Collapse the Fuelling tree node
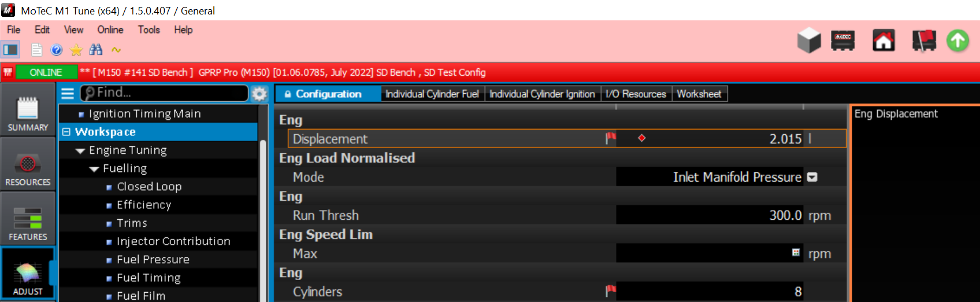The width and height of the screenshot is (980, 302). [x=94, y=169]
